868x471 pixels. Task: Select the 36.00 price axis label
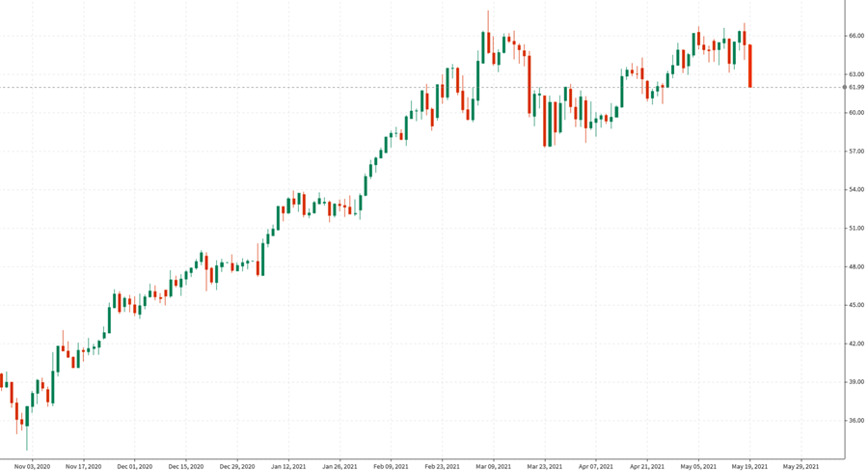(856, 421)
